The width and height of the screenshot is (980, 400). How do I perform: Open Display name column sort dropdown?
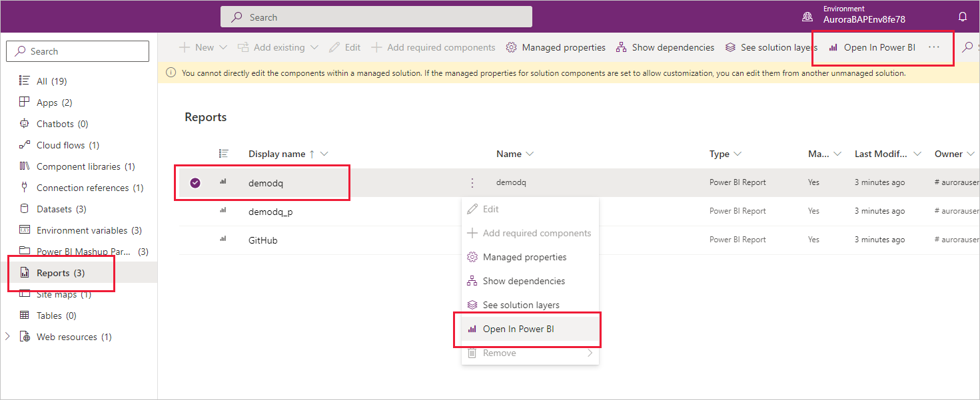click(x=324, y=154)
